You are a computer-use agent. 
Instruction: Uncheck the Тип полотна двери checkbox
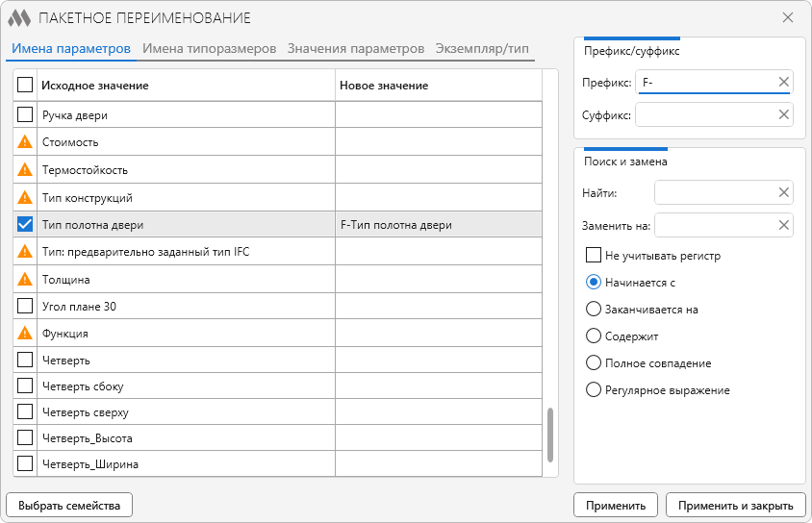[x=25, y=225]
